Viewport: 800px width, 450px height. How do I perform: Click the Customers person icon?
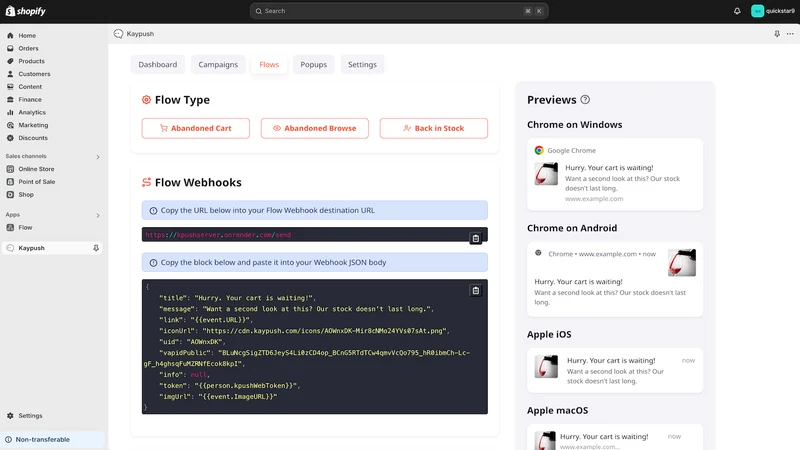[x=10, y=74]
